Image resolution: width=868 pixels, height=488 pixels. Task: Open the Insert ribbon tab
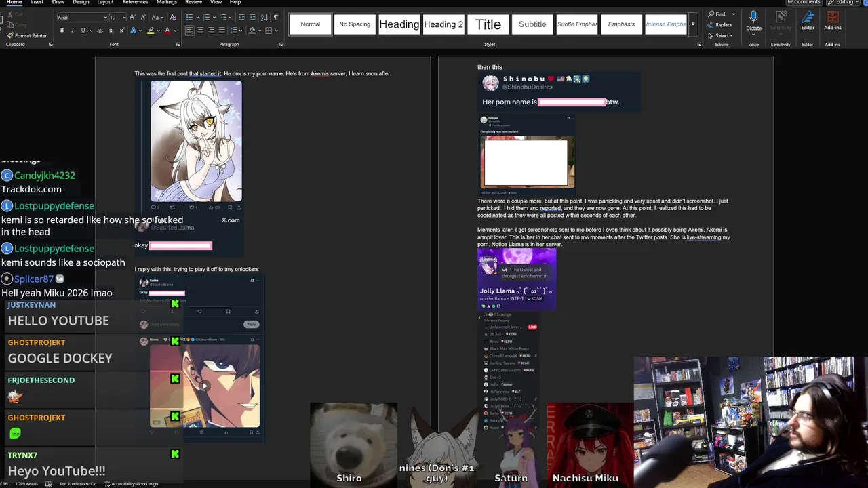(x=37, y=2)
